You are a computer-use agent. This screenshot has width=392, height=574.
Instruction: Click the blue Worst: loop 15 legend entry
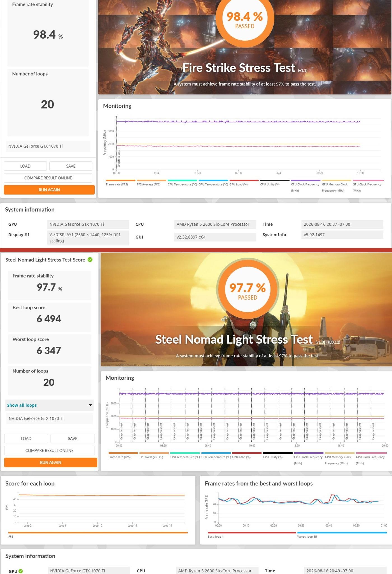pos(342,535)
